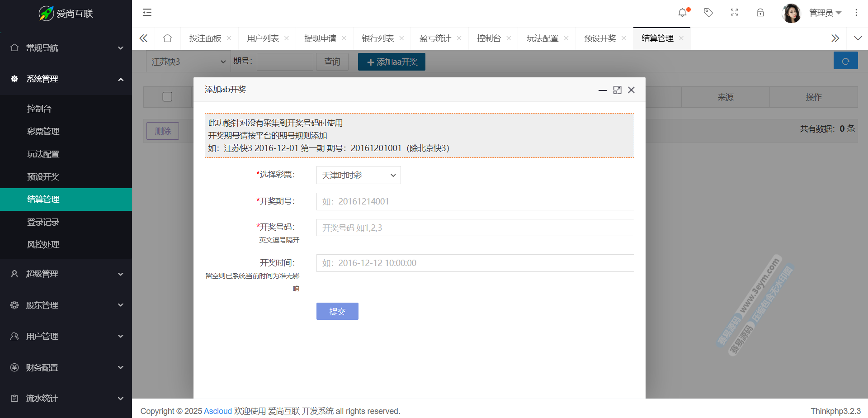Click the notification bell icon

pyautogui.click(x=682, y=13)
